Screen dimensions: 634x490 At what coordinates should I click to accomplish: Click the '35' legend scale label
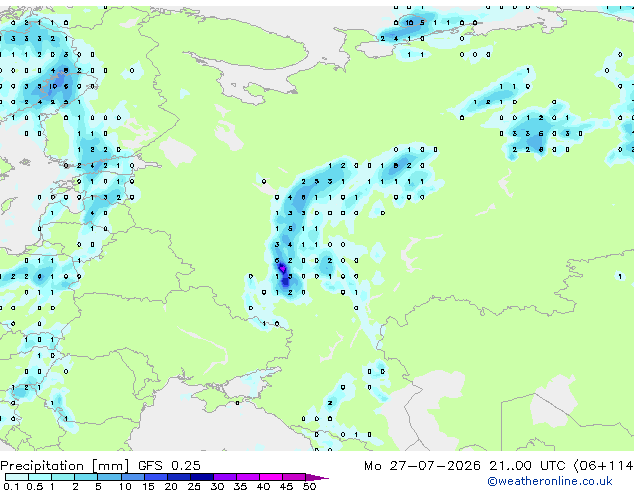click(x=240, y=486)
